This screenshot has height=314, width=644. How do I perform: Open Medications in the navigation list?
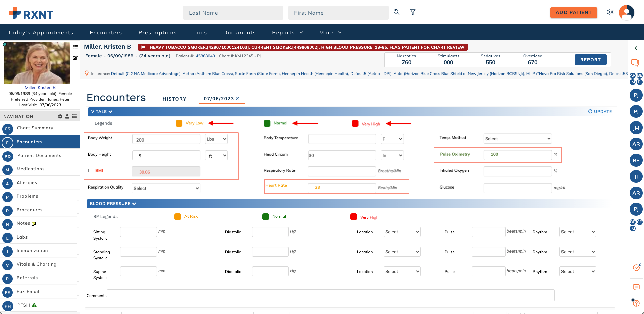[31, 169]
